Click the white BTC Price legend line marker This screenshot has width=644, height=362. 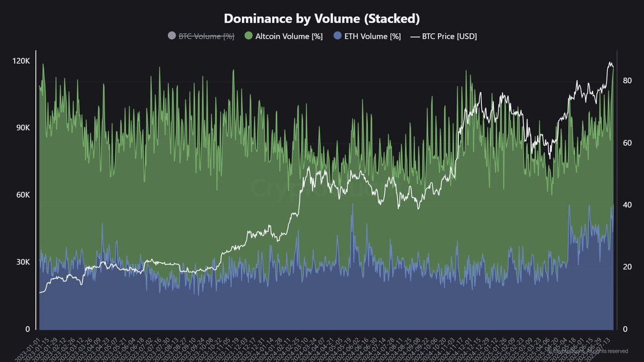tap(415, 36)
